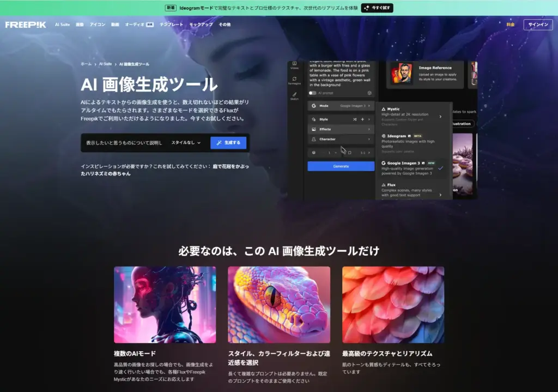
Task: Click the AI 画像生成ツール main title
Action: (149, 85)
